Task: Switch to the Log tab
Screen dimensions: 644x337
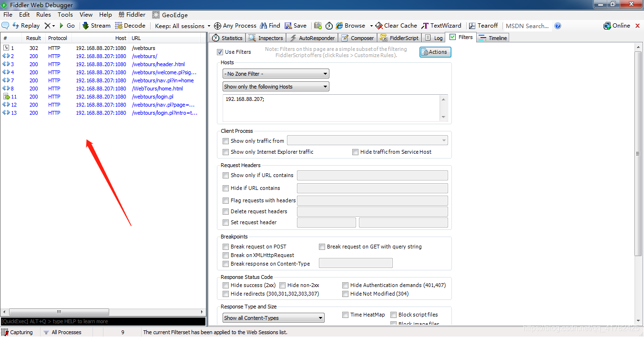Action: point(434,38)
